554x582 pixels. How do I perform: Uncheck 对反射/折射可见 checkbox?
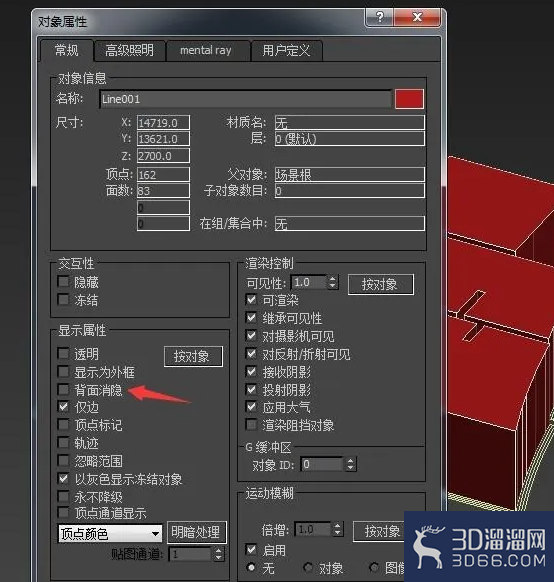251,353
